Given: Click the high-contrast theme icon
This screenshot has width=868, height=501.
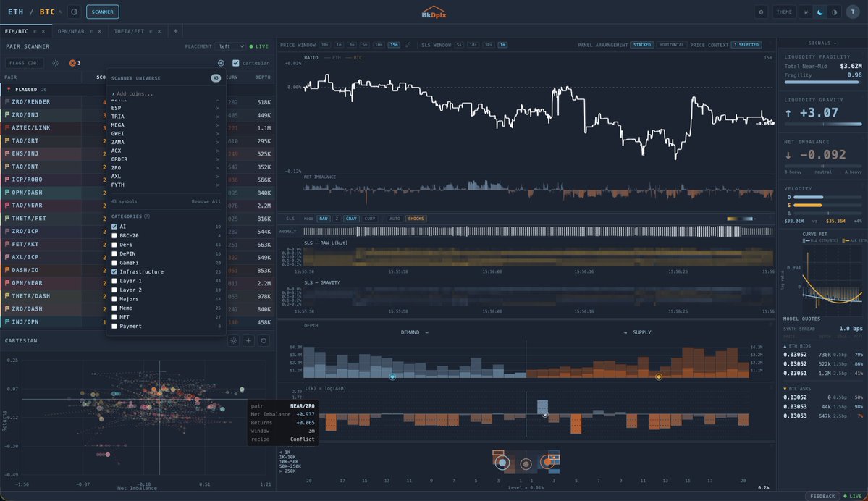Looking at the screenshot, I should click(833, 12).
